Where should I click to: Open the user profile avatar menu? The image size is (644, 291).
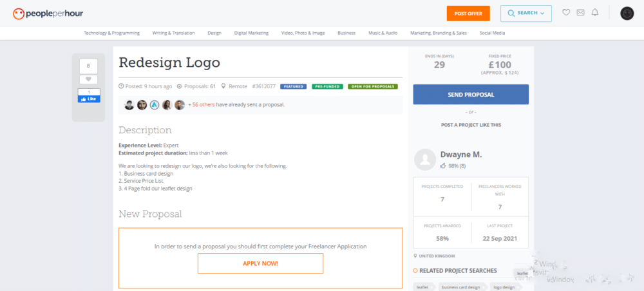click(x=627, y=14)
